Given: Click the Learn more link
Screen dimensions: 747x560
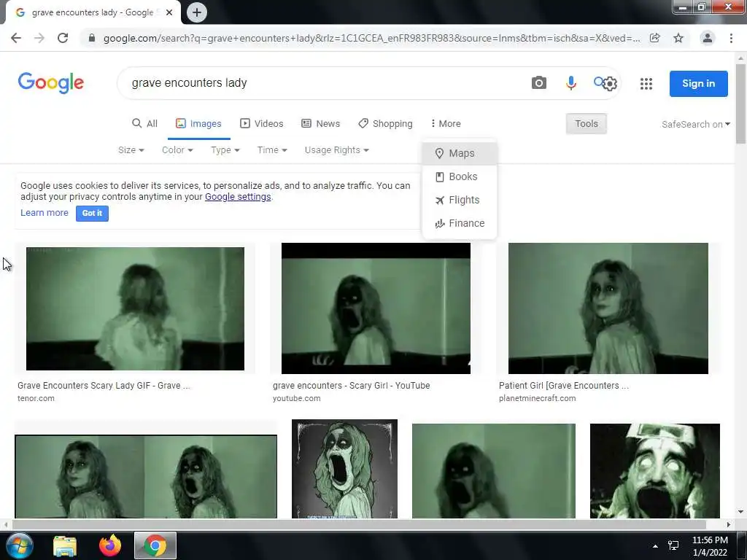Looking at the screenshot, I should (x=44, y=213).
